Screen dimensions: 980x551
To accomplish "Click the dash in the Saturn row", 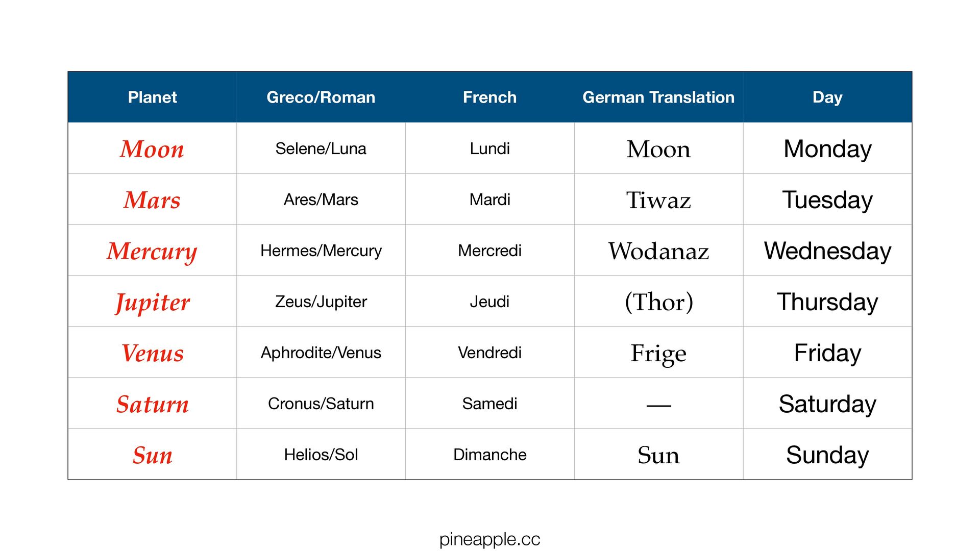I will click(x=658, y=406).
